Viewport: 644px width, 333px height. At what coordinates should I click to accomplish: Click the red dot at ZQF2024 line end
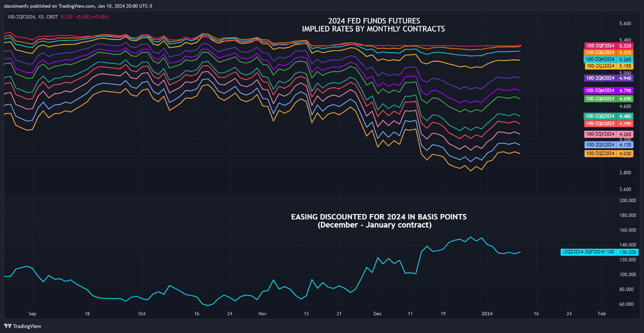521,46
